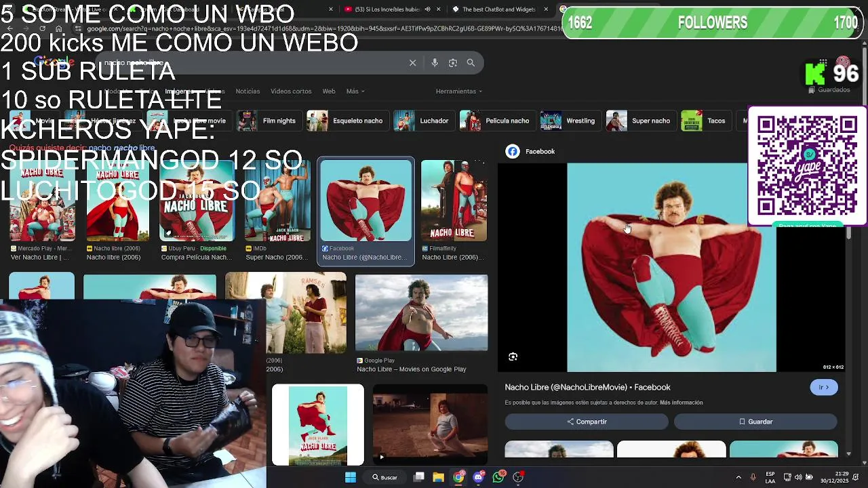Open the 'Más información' copyright link
Viewport: 868px width, 488px height.
681,403
